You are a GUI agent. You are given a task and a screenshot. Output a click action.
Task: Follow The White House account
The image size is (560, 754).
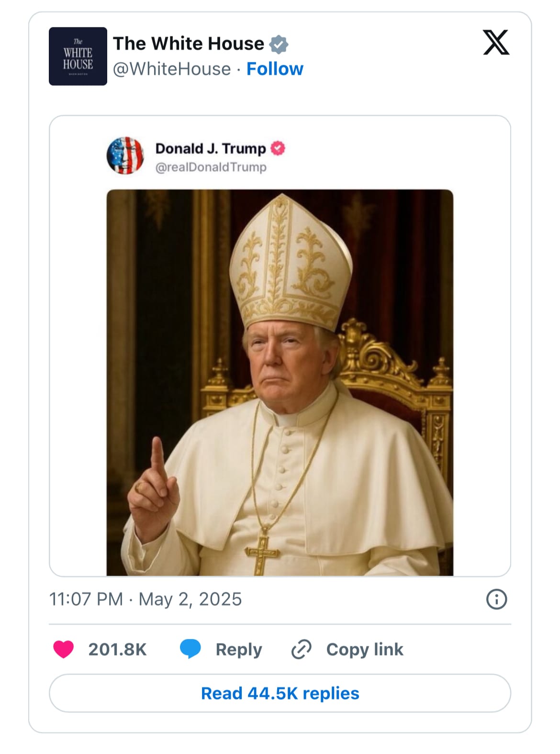tap(275, 69)
